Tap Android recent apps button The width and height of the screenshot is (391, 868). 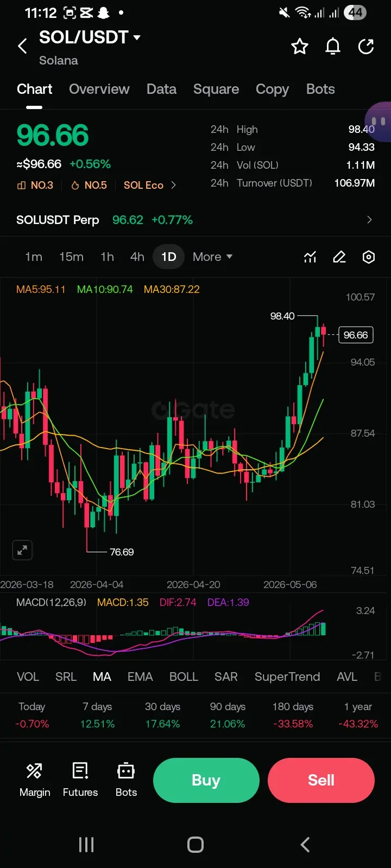click(x=86, y=845)
